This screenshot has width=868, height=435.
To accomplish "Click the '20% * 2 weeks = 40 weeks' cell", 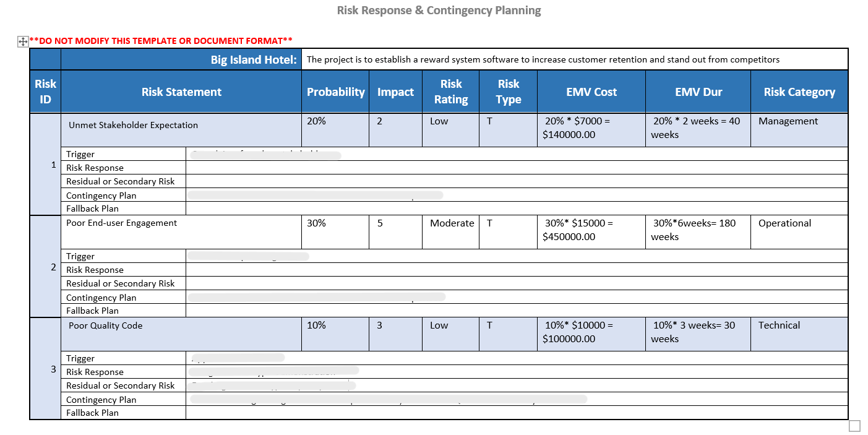I will tap(698, 130).
